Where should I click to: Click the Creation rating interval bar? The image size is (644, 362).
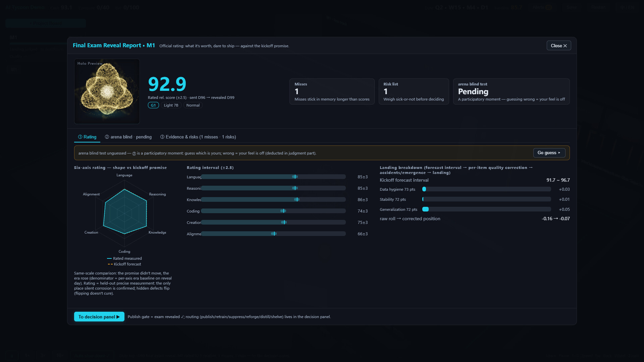273,222
